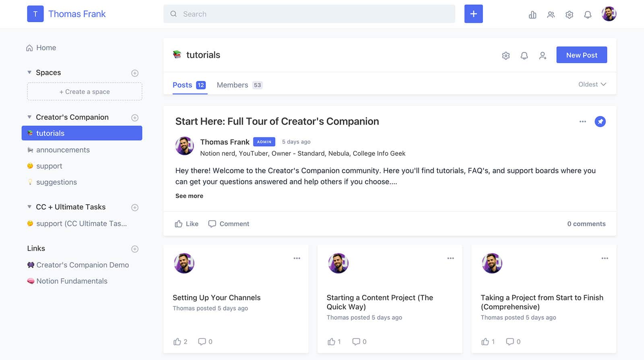This screenshot has height=360, width=644.
Task: Open the Oldest sort dropdown
Action: click(592, 85)
